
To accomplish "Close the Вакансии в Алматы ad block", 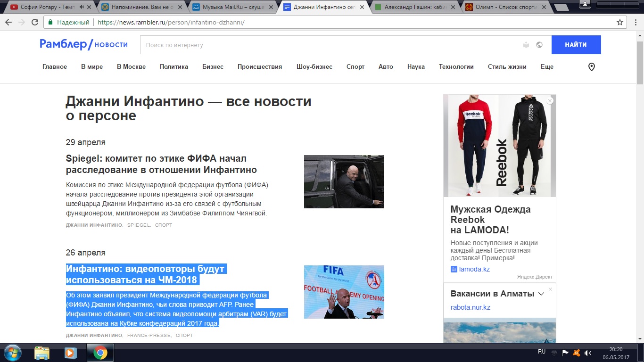I will pyautogui.click(x=550, y=289).
